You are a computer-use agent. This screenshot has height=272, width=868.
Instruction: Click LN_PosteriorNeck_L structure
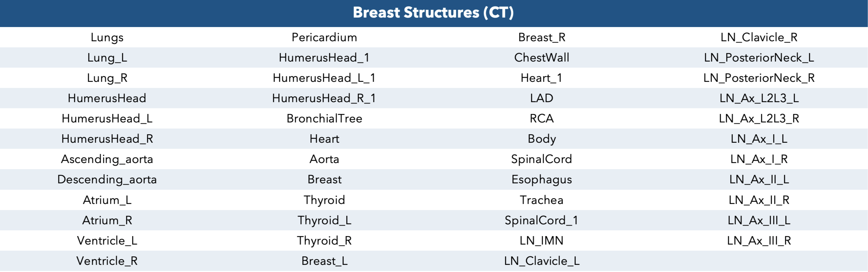pos(759,58)
